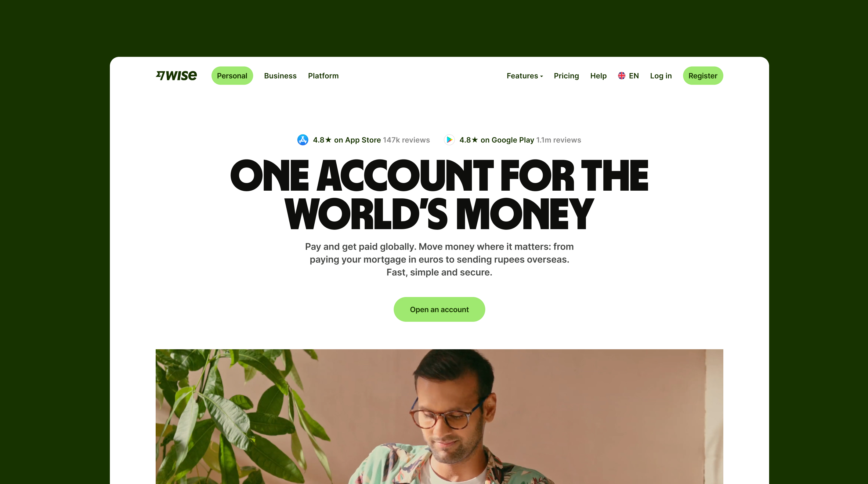Select the Personal tab
This screenshot has height=484, width=868.
point(232,75)
